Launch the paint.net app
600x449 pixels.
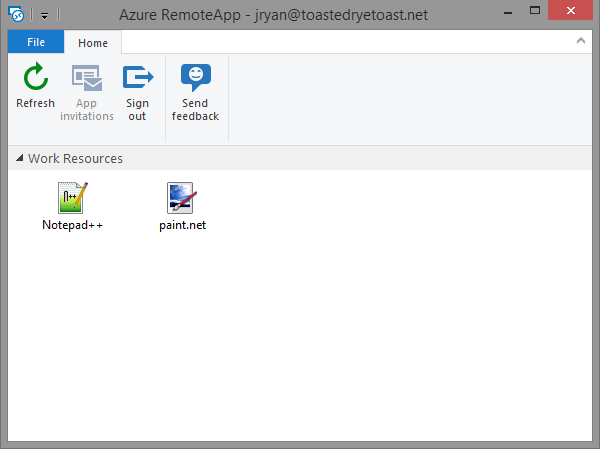(182, 206)
